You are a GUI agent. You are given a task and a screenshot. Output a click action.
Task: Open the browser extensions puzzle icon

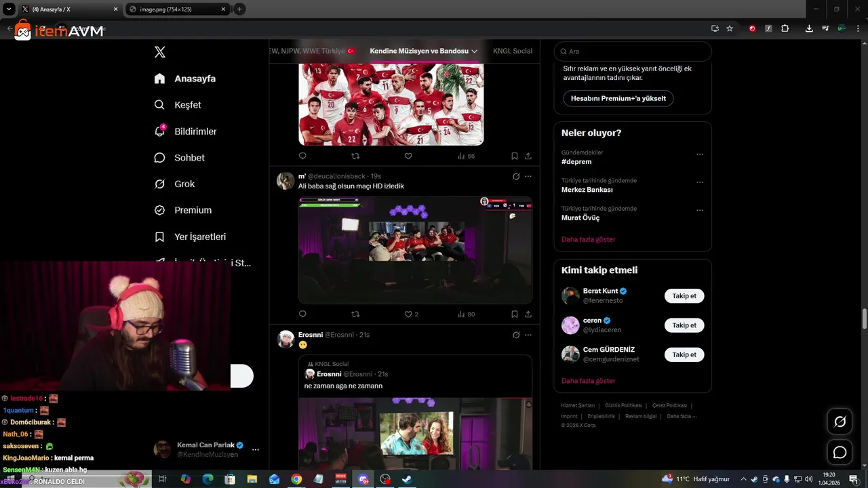coord(785,28)
